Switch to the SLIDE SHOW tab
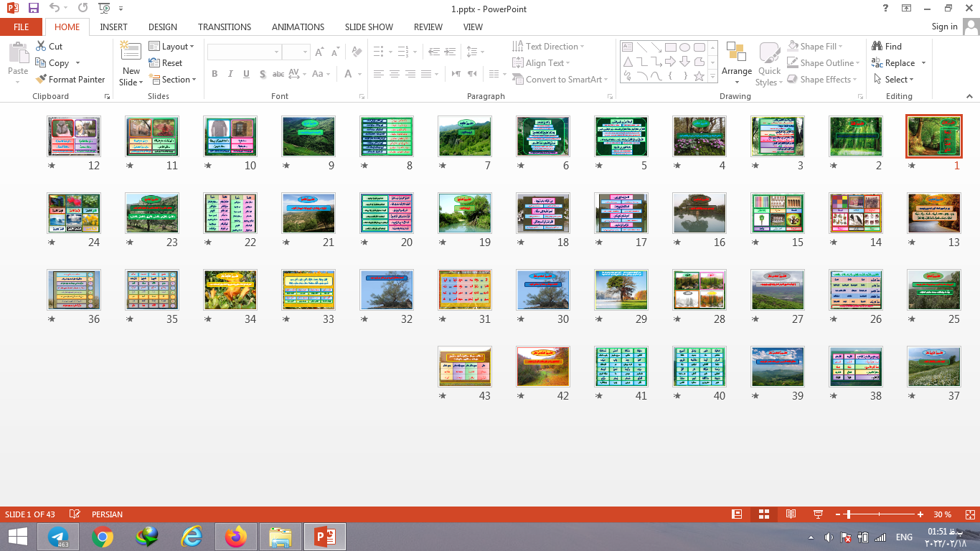This screenshot has height=551, width=980. click(x=369, y=27)
